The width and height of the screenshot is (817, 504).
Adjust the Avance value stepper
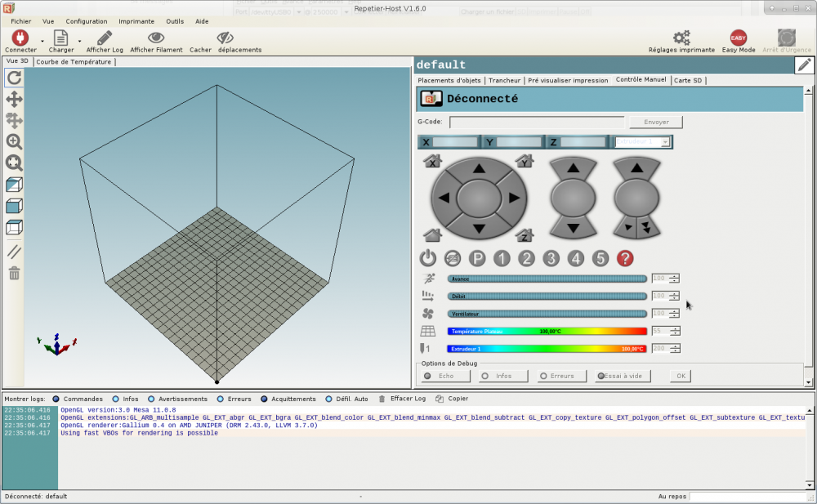coord(674,279)
